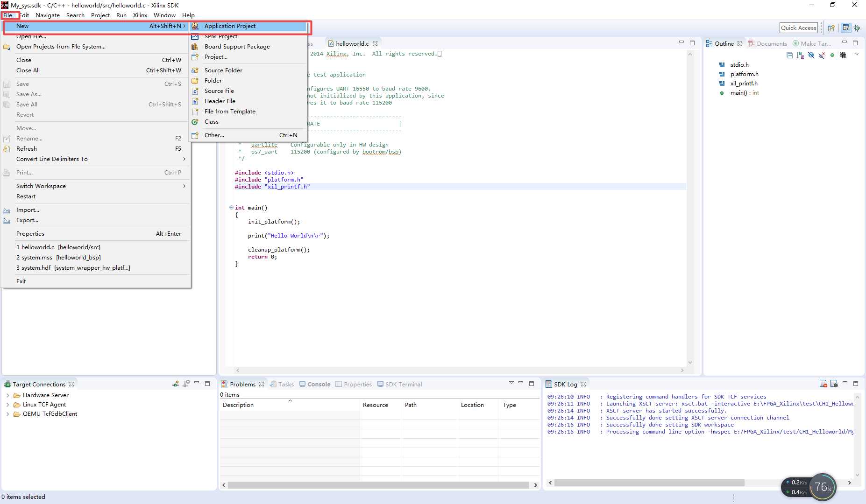Switch to the Documents tab
This screenshot has height=504, width=866.
coord(767,43)
